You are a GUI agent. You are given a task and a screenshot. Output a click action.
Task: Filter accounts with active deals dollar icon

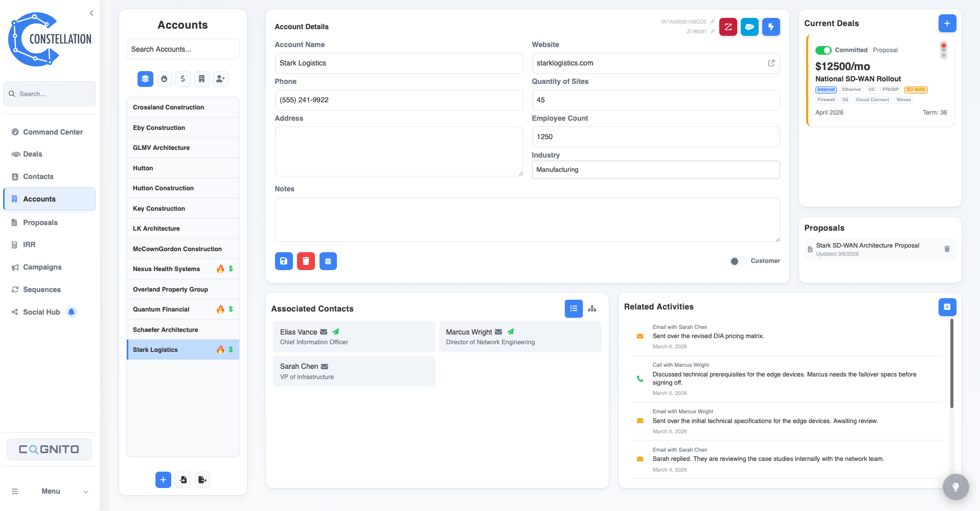183,79
